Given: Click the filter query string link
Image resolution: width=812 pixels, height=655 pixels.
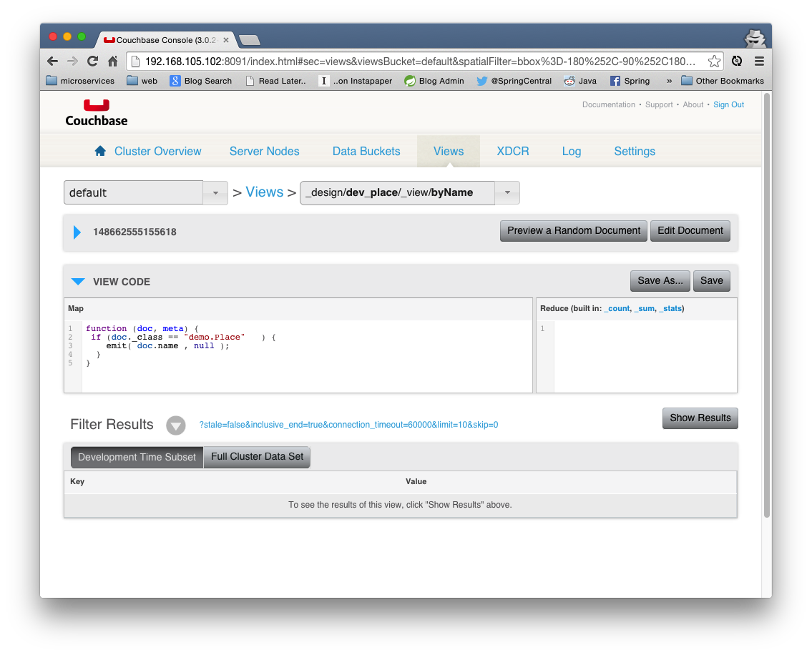Looking at the screenshot, I should 348,425.
